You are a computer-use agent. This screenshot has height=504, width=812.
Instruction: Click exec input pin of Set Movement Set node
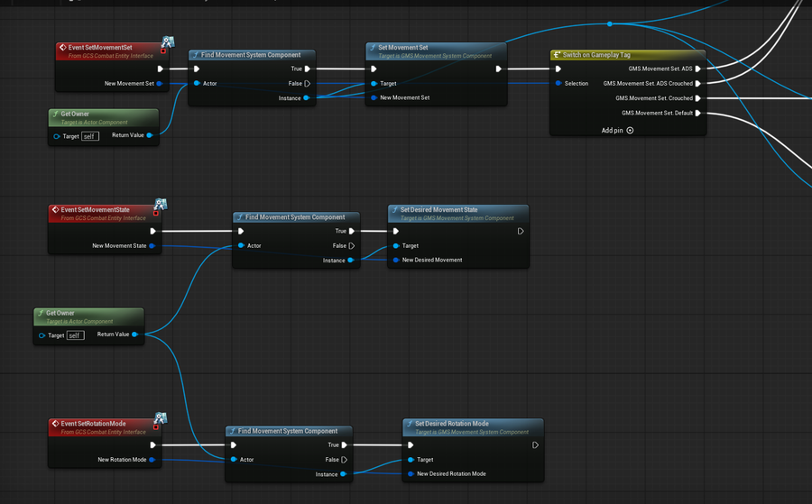pyautogui.click(x=374, y=69)
